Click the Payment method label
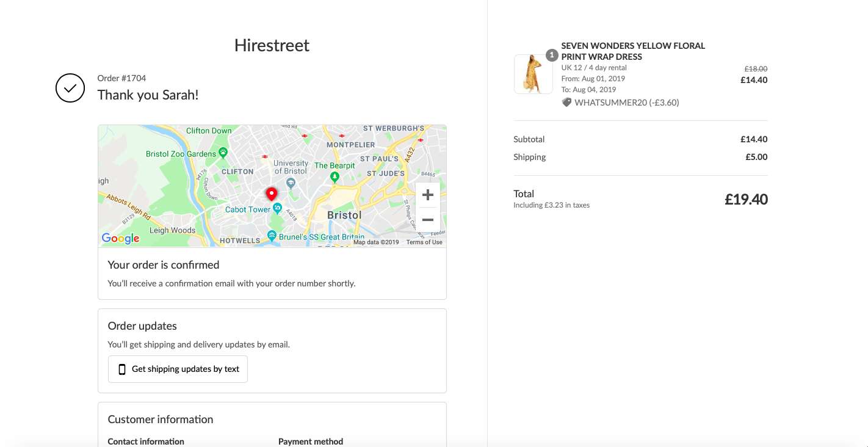 311,442
